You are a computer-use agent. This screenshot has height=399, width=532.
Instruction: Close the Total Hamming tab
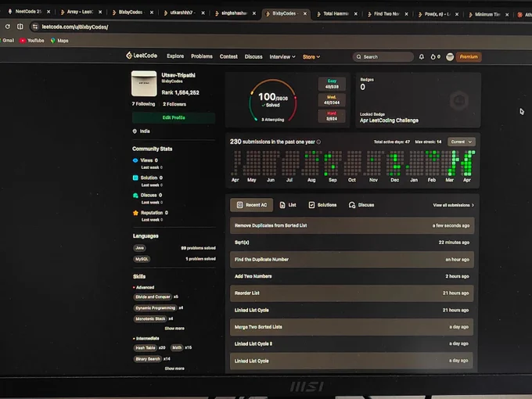coord(355,14)
